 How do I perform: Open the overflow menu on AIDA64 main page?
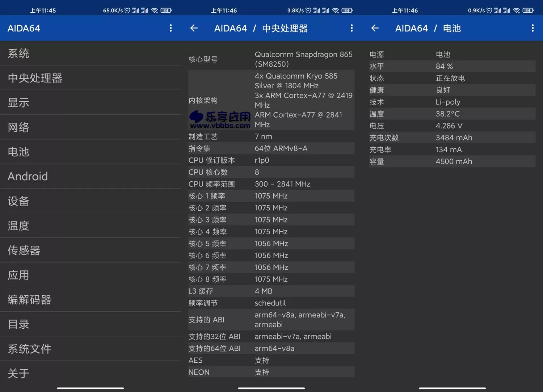click(171, 28)
